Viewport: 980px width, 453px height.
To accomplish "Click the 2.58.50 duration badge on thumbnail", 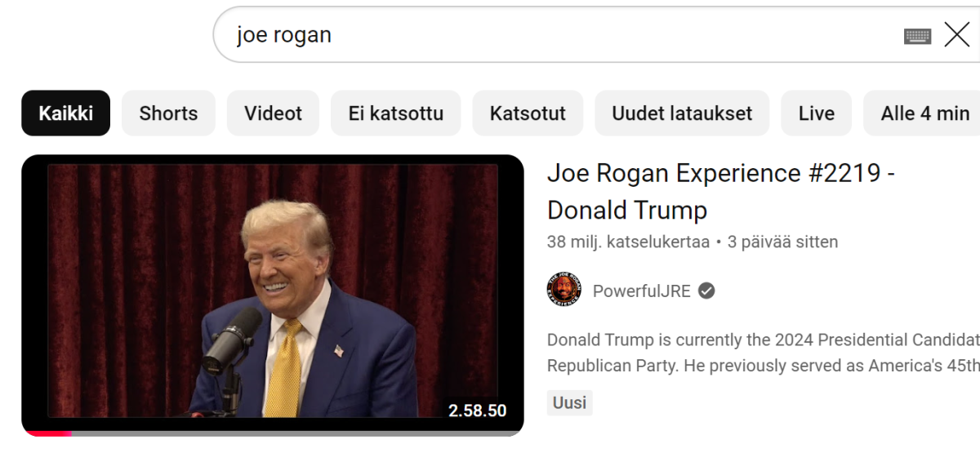I will (x=478, y=411).
